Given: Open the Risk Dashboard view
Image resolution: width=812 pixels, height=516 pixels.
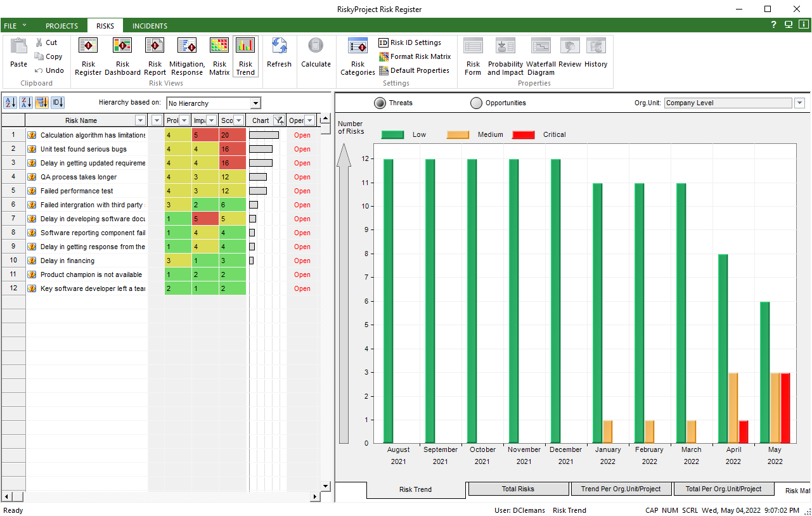Looking at the screenshot, I should [122, 56].
